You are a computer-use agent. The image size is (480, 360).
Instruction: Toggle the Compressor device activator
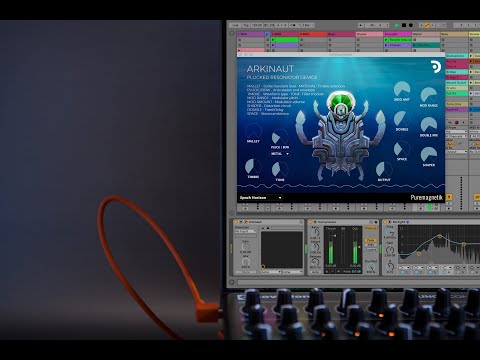point(310,222)
